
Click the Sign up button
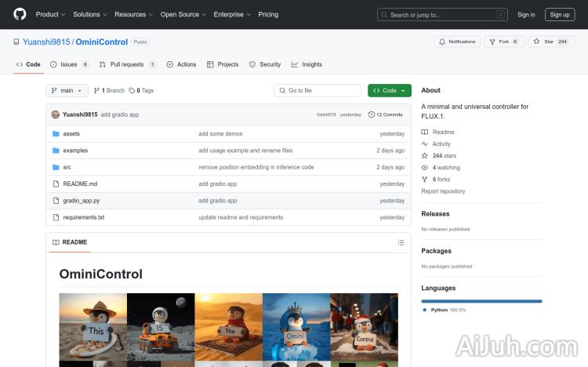coord(560,14)
